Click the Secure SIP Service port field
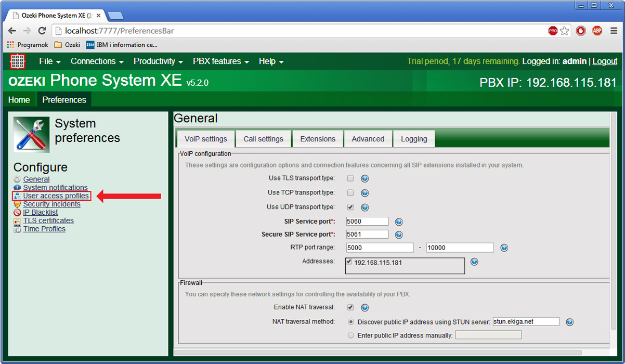This screenshot has height=364, width=625. (x=367, y=235)
